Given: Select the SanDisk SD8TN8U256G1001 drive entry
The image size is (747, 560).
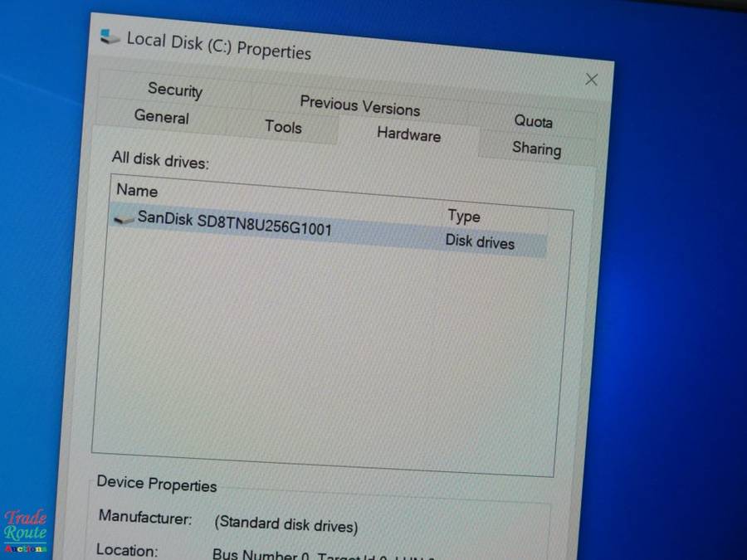Looking at the screenshot, I should [x=235, y=223].
